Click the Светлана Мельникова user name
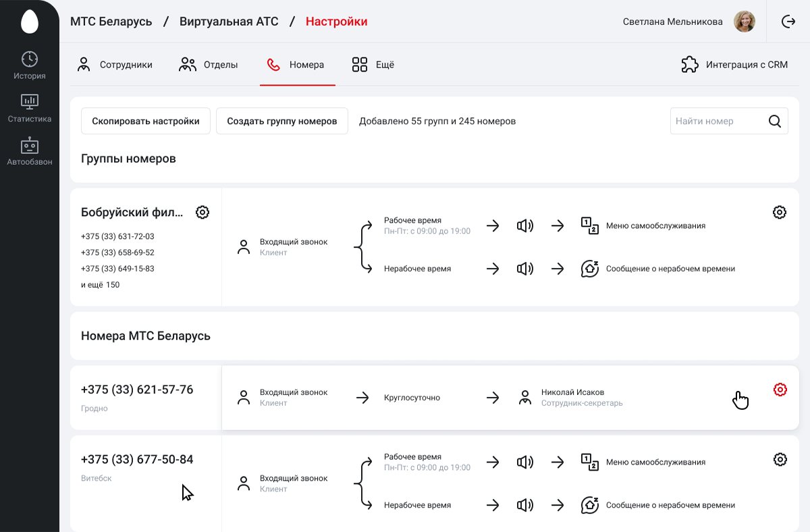810x532 pixels. point(673,22)
